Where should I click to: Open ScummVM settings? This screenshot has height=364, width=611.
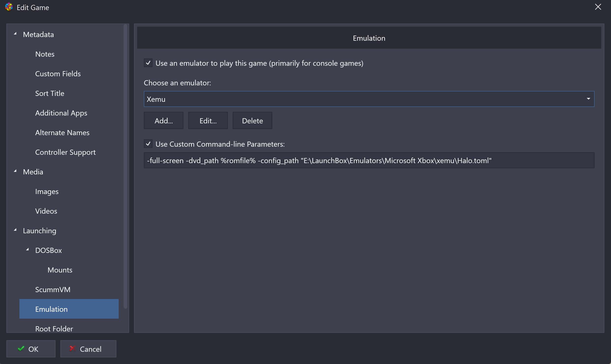pos(53,290)
